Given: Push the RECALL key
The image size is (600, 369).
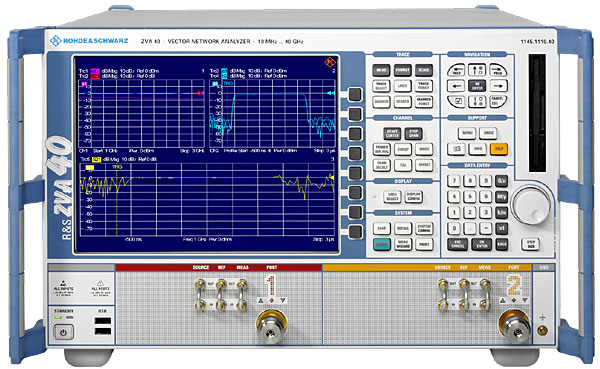Looking at the screenshot, I should [x=403, y=229].
